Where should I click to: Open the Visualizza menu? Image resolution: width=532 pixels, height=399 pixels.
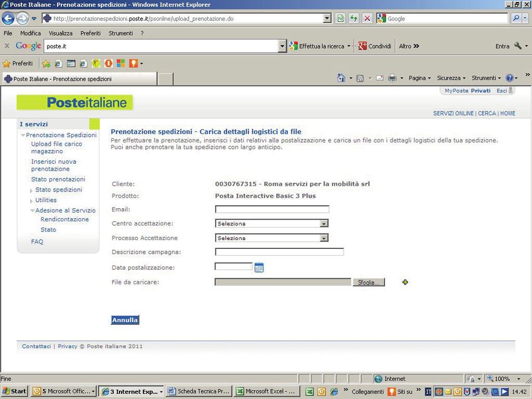click(61, 33)
